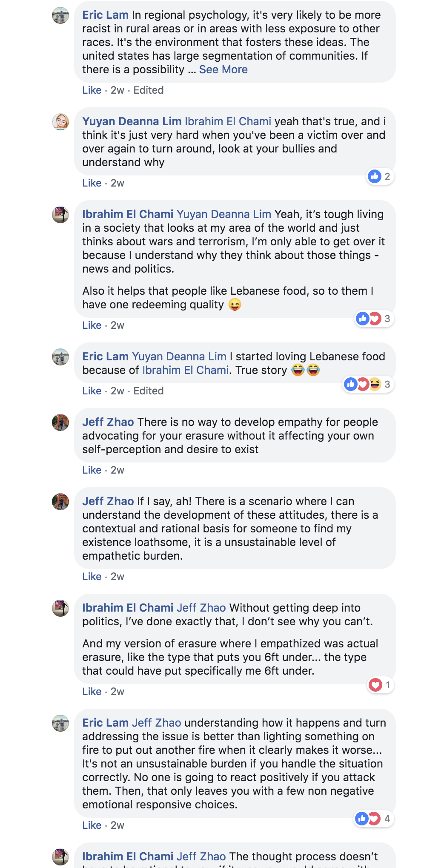Expand Eric Lam's comment with See More

[223, 69]
